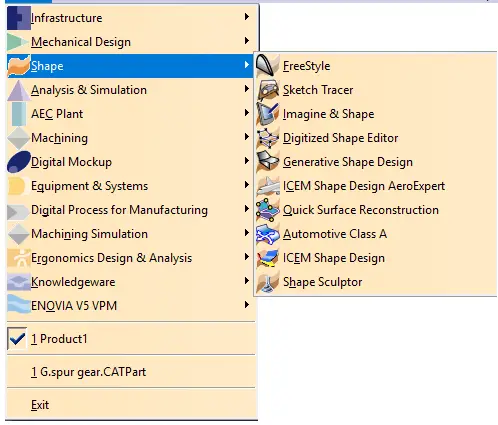Screen dimensions: 498x425
Task: Click the Infrastructure workbench icon
Action: click(x=19, y=18)
